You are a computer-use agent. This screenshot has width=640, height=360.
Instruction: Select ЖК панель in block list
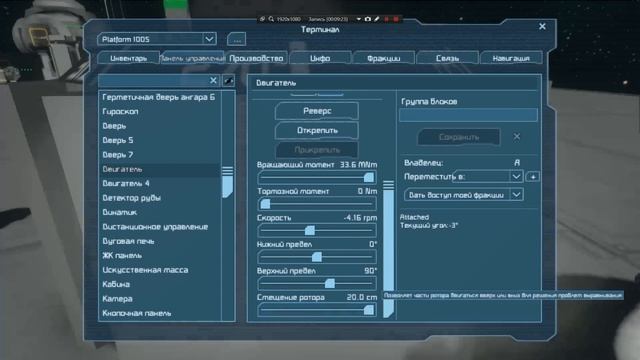click(159, 256)
